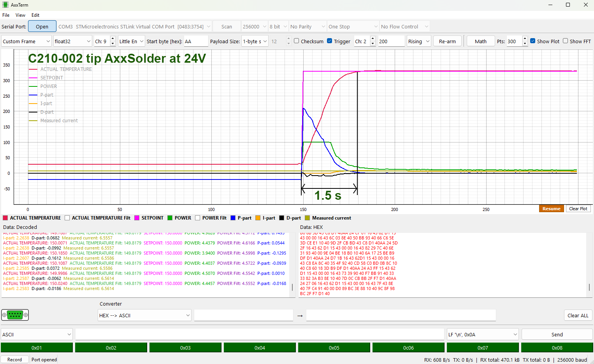Screen dimensions: 594x364
Task: Expand the No Parity dropdown
Action: [308, 26]
